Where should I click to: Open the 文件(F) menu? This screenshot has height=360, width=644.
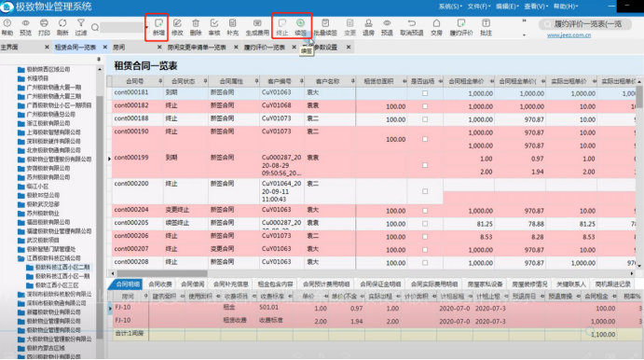(x=479, y=7)
